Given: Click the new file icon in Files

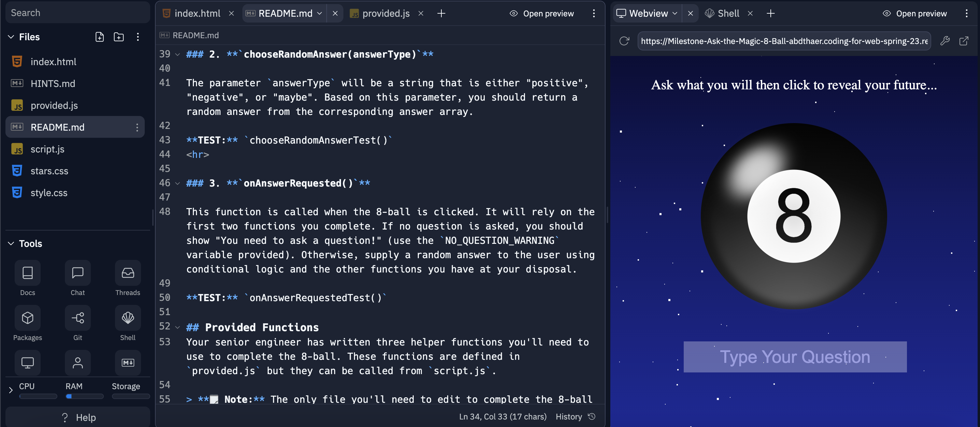Looking at the screenshot, I should (x=99, y=37).
